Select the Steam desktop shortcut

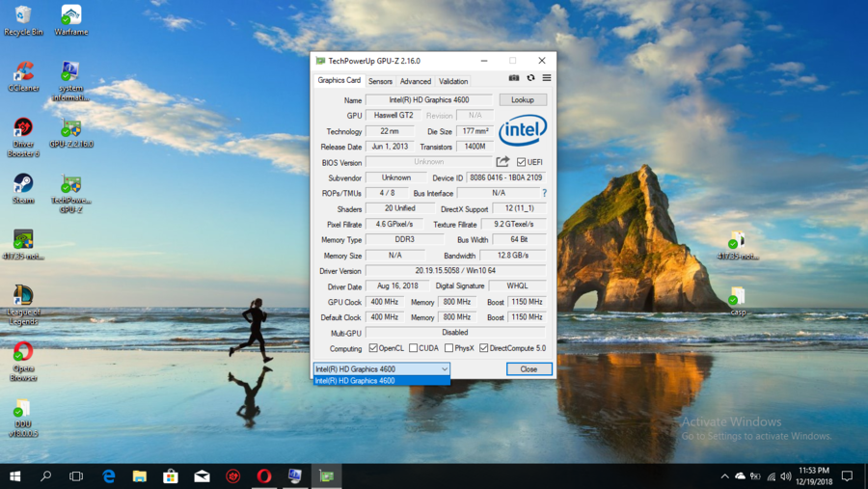tap(23, 189)
